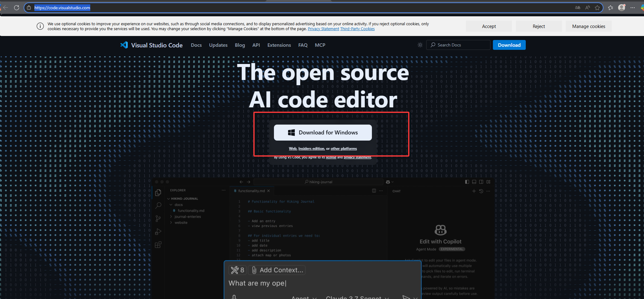Click the chat prompt text input
This screenshot has width=644, height=299.
click(x=322, y=283)
